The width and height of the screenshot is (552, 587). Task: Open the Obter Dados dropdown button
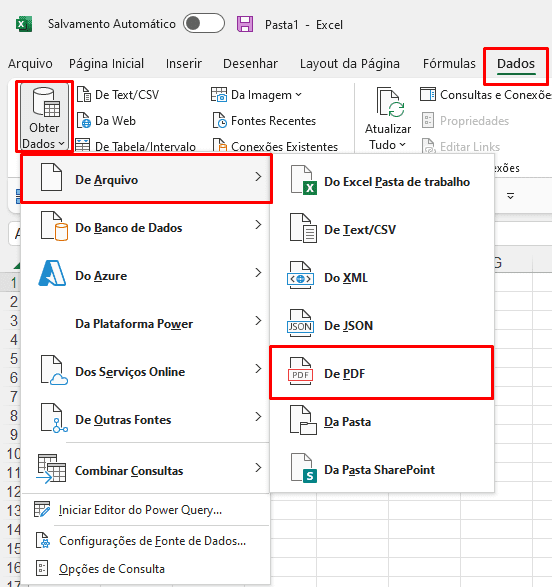point(44,116)
